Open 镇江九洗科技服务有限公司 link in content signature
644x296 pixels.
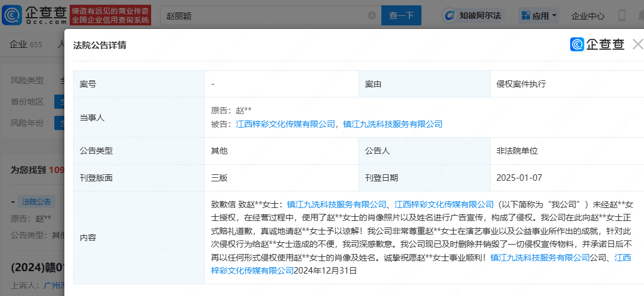pyautogui.click(x=540, y=258)
